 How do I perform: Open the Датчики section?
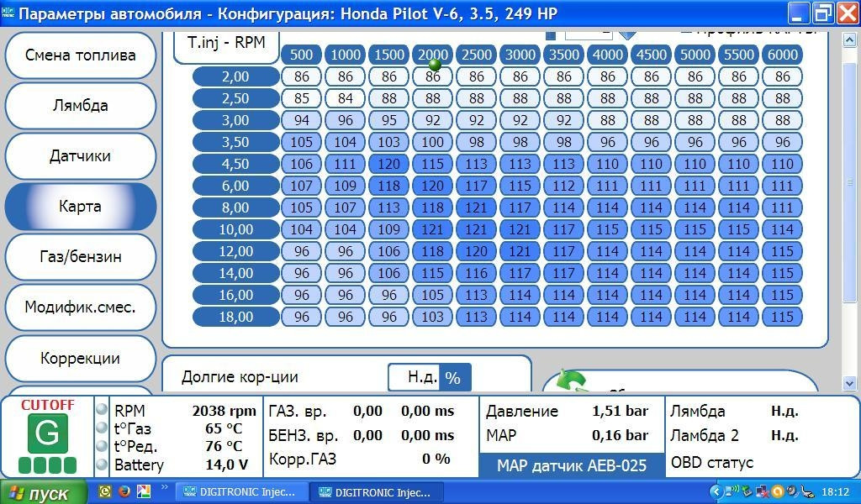point(80,155)
